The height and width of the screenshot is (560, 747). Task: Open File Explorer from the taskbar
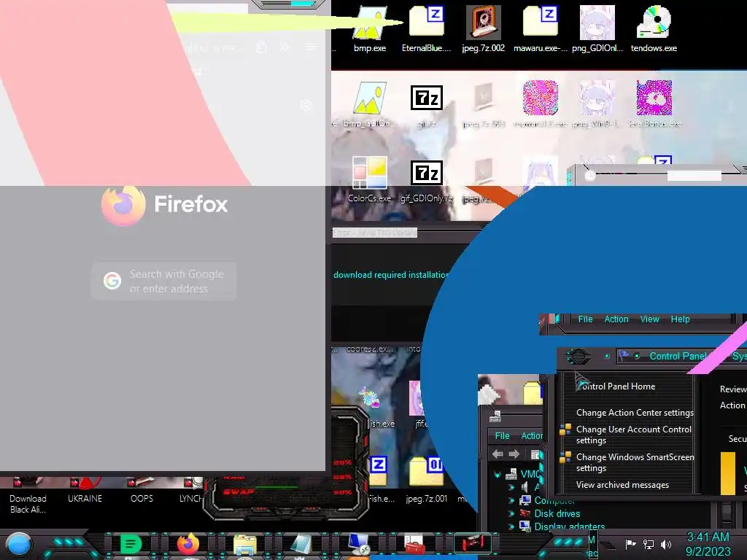point(245,545)
